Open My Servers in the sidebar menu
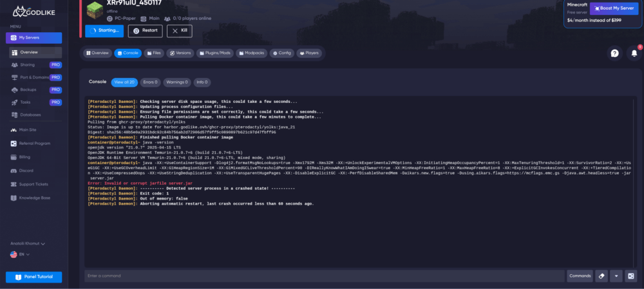Image resolution: width=644 pixels, height=289 pixels. click(x=33, y=38)
